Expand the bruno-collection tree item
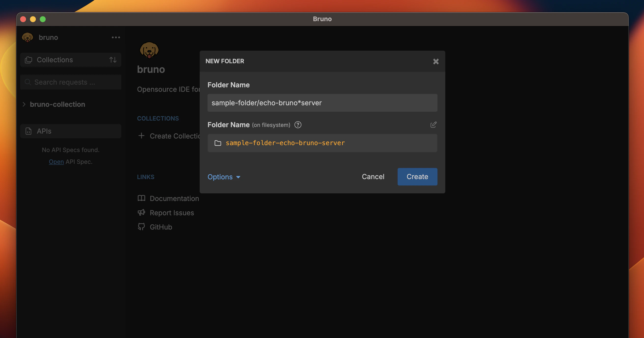The image size is (644, 338). tap(24, 104)
